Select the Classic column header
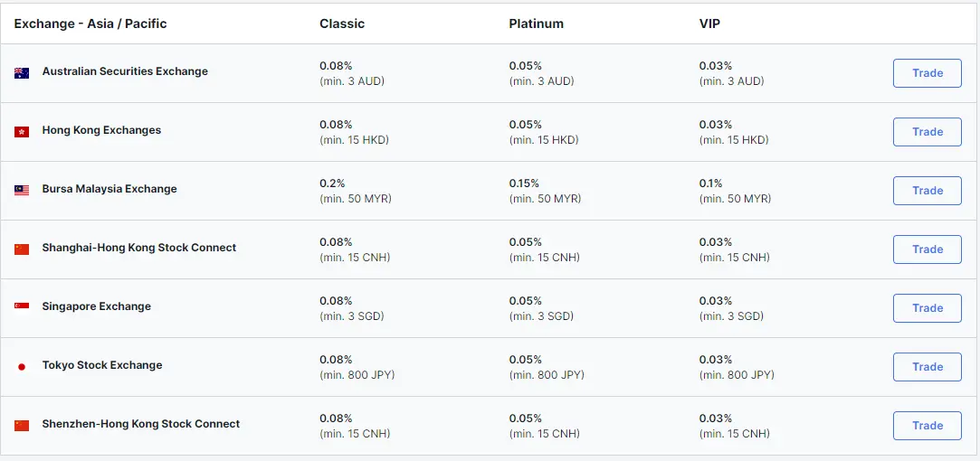The height and width of the screenshot is (461, 980). coord(342,24)
